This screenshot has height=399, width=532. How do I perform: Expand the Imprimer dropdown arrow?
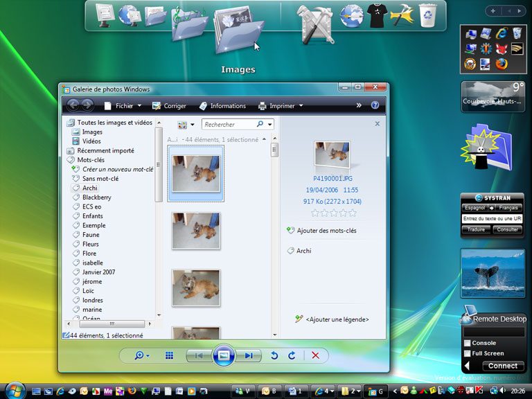pos(301,106)
